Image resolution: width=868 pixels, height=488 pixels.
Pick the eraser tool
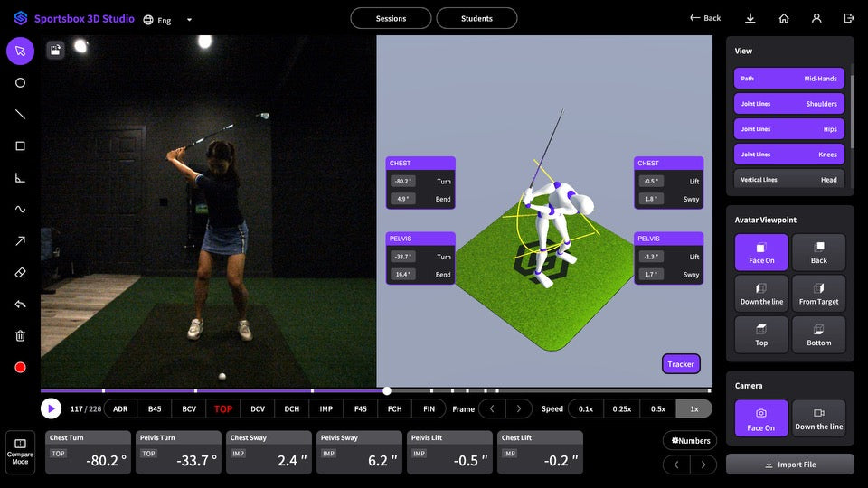point(20,273)
